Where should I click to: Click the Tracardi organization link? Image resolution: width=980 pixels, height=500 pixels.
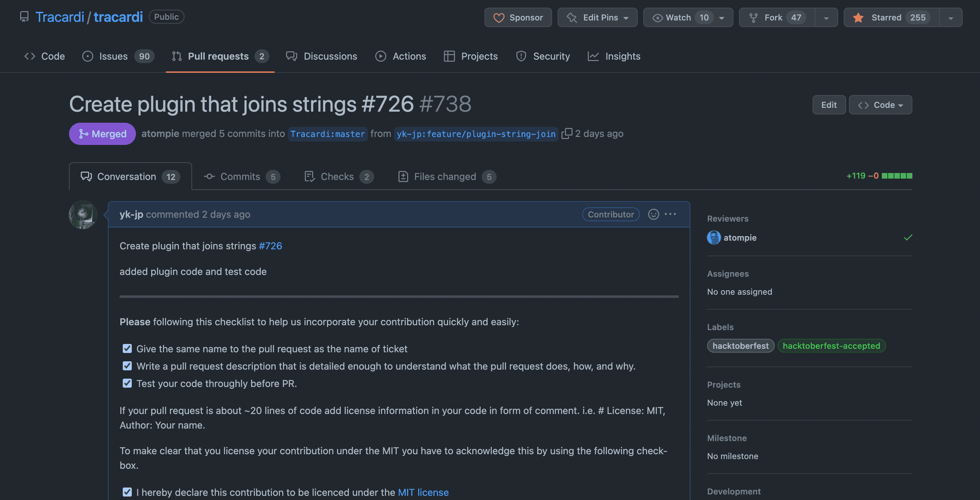pyautogui.click(x=60, y=17)
